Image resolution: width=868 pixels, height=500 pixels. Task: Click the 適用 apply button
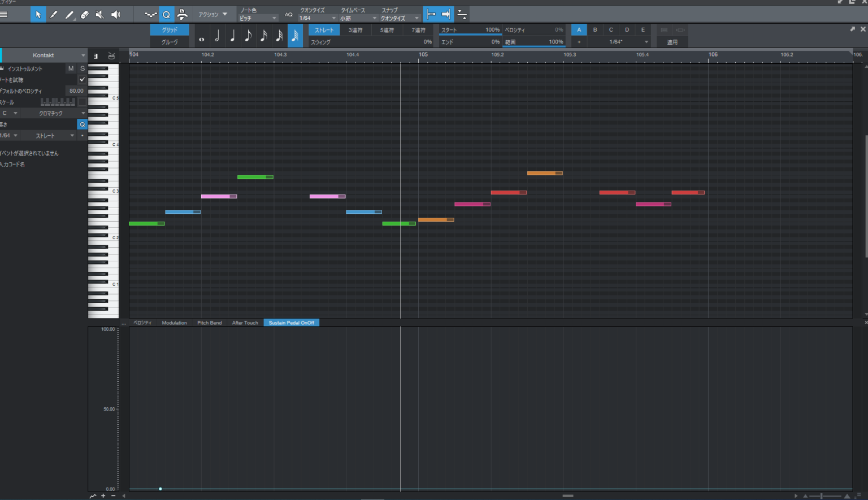(672, 42)
